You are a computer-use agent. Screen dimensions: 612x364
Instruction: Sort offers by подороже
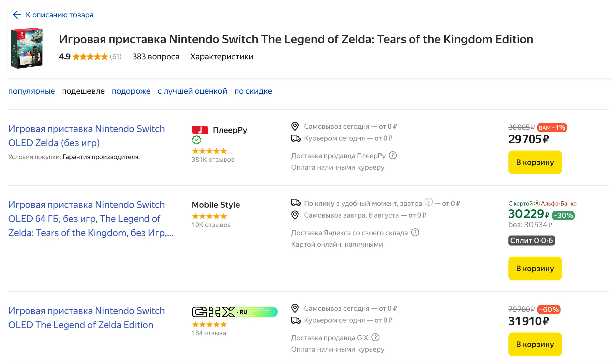coord(131,91)
